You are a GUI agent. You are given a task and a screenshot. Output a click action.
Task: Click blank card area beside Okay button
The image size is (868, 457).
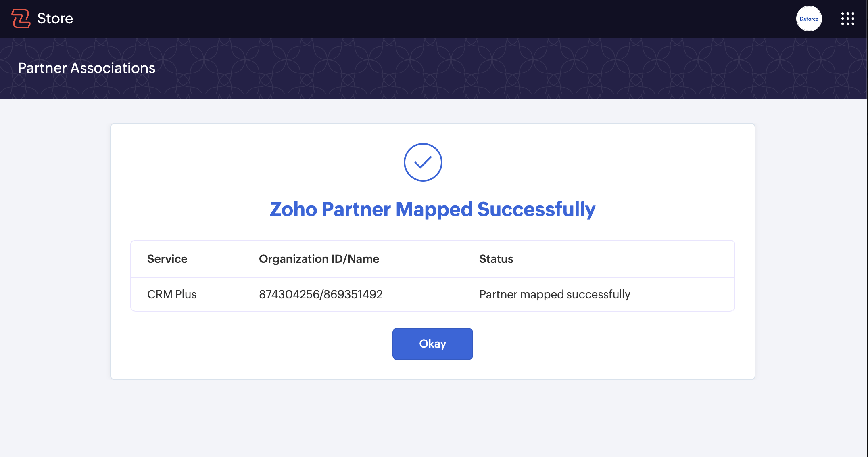point(605,344)
